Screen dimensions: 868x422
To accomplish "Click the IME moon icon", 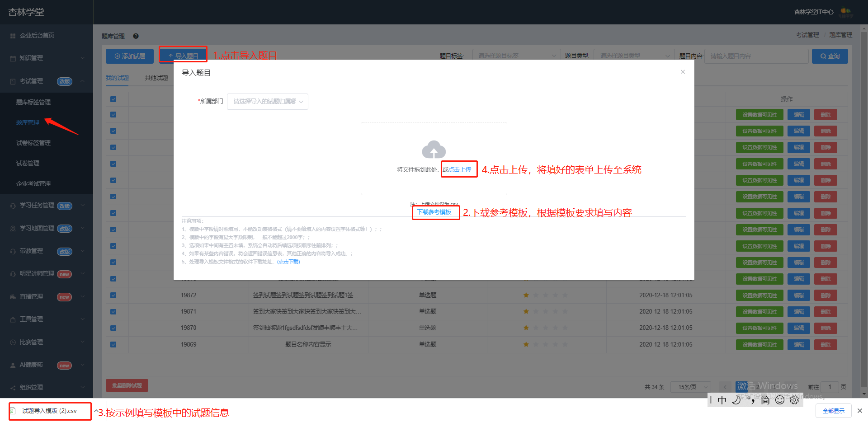I will (736, 400).
